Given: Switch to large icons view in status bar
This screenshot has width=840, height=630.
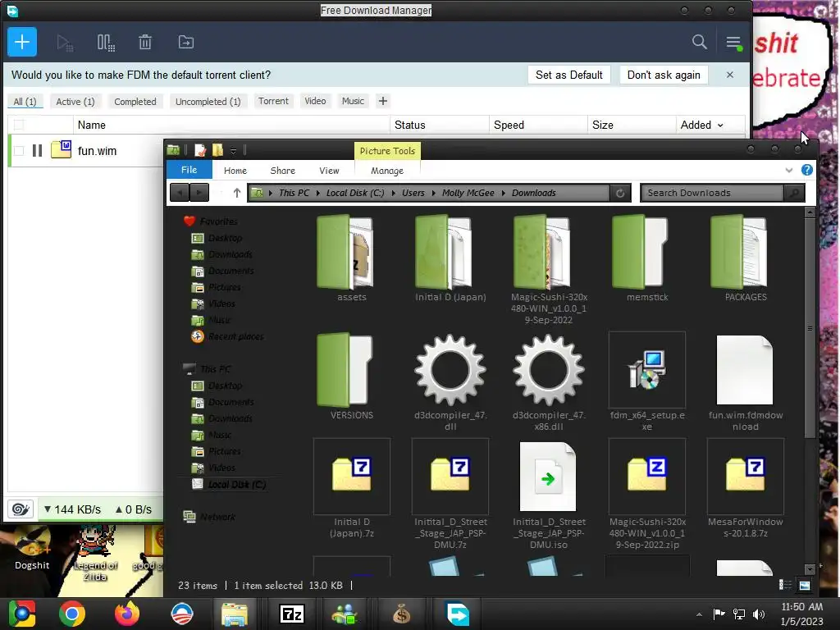Looking at the screenshot, I should 805,586.
